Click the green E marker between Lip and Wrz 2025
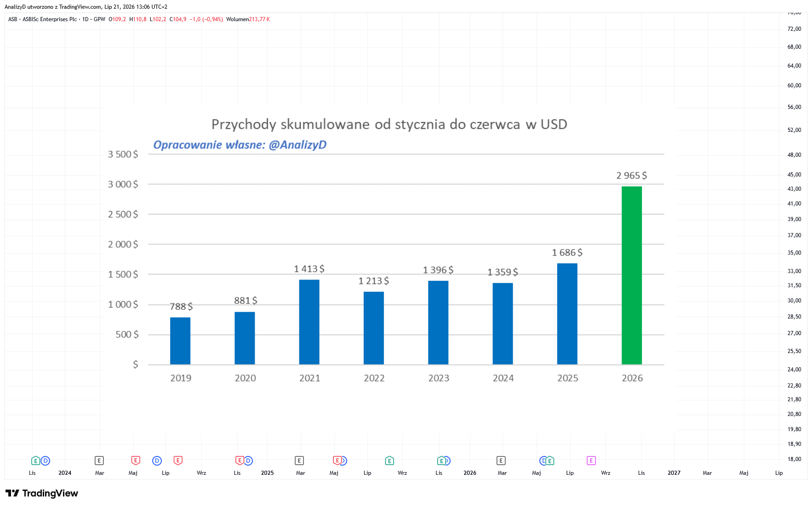This screenshot has width=812, height=507. pos(389,461)
